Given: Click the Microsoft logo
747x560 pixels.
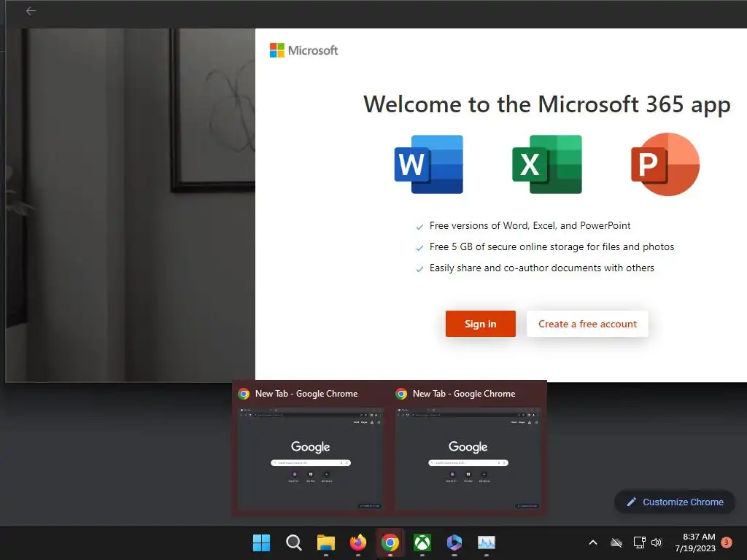Looking at the screenshot, I should (x=303, y=50).
